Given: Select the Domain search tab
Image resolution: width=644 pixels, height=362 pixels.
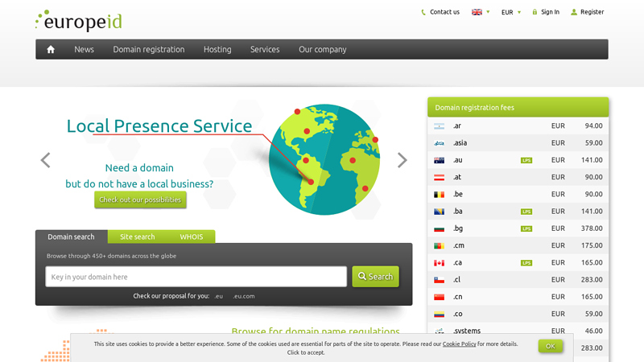Looking at the screenshot, I should tap(71, 237).
